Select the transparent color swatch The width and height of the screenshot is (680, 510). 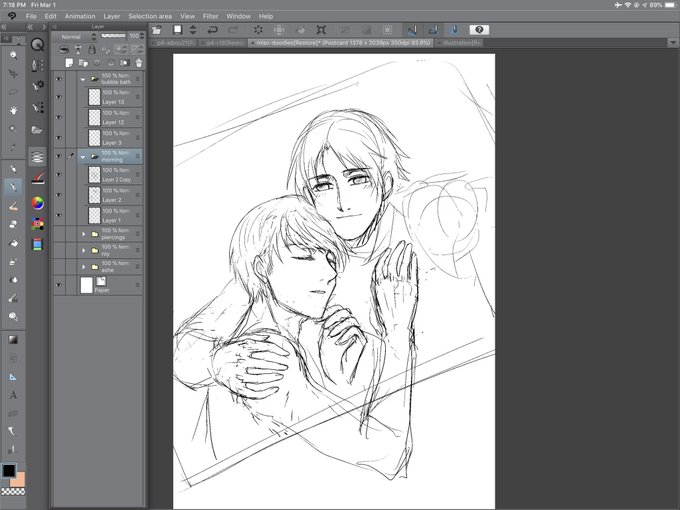tap(13, 491)
